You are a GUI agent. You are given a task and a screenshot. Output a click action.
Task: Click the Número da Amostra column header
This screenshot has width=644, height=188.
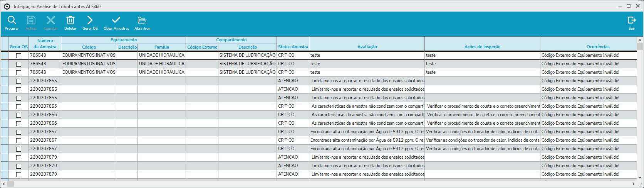point(45,44)
